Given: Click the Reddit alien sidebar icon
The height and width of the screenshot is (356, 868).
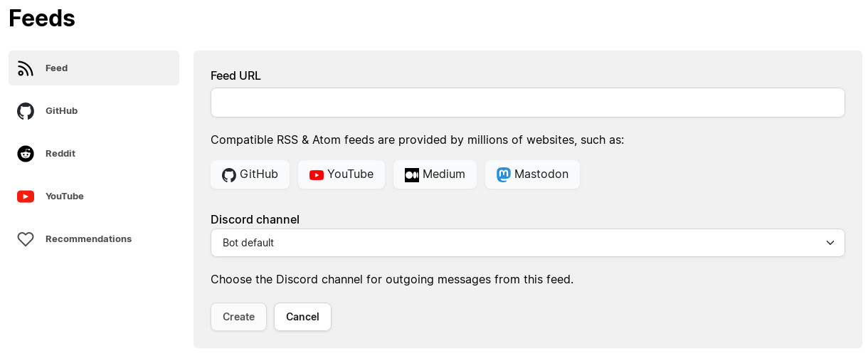Looking at the screenshot, I should pyautogui.click(x=26, y=154).
